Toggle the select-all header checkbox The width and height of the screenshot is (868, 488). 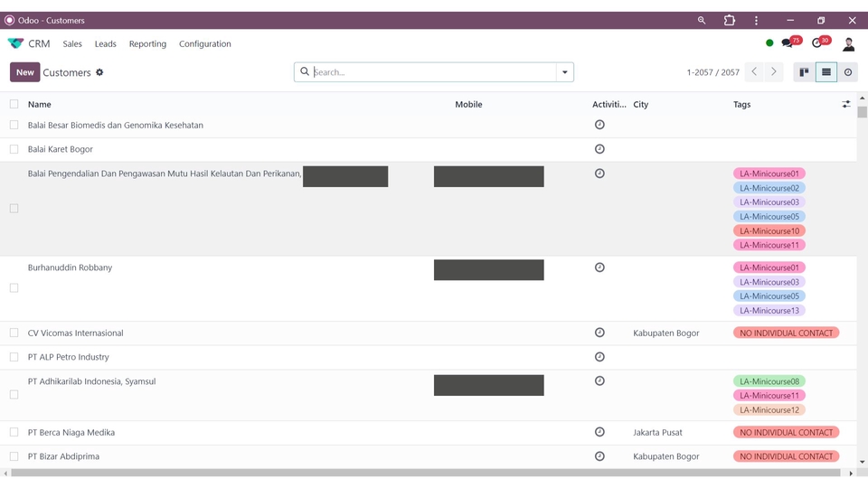14,104
